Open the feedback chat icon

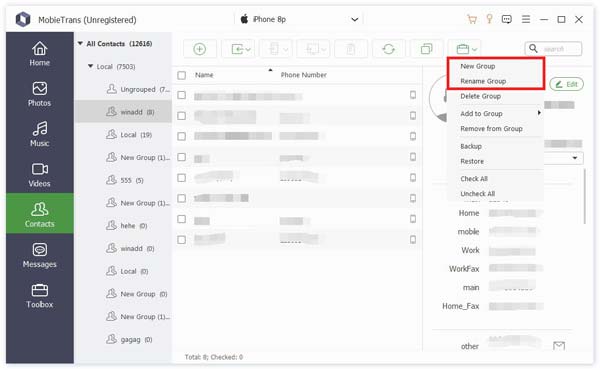(507, 19)
